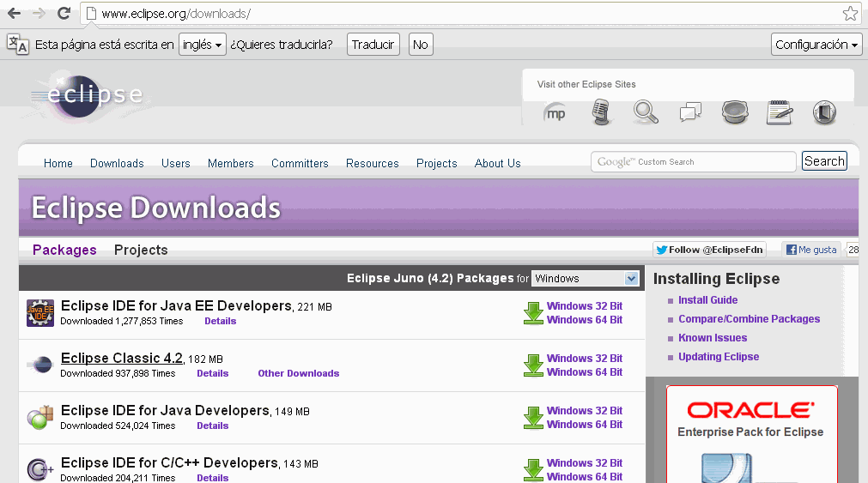Screen dimensions: 868x483
Task: Download Windows 64 Bit Java Developers
Action: [x=585, y=425]
